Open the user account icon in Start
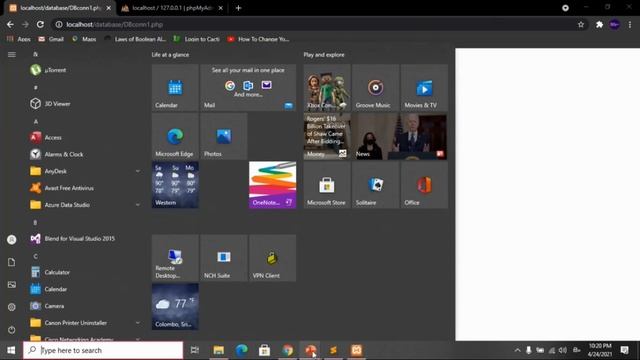640x360 pixels. (x=11, y=240)
